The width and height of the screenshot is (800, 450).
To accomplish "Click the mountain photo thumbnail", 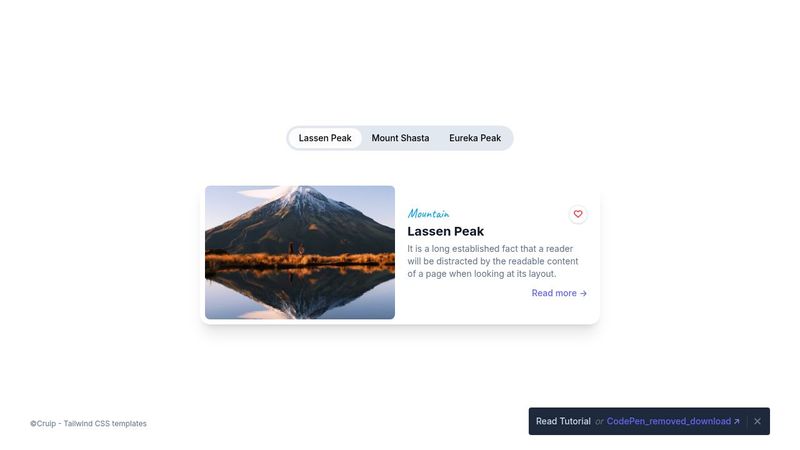I will (x=300, y=253).
